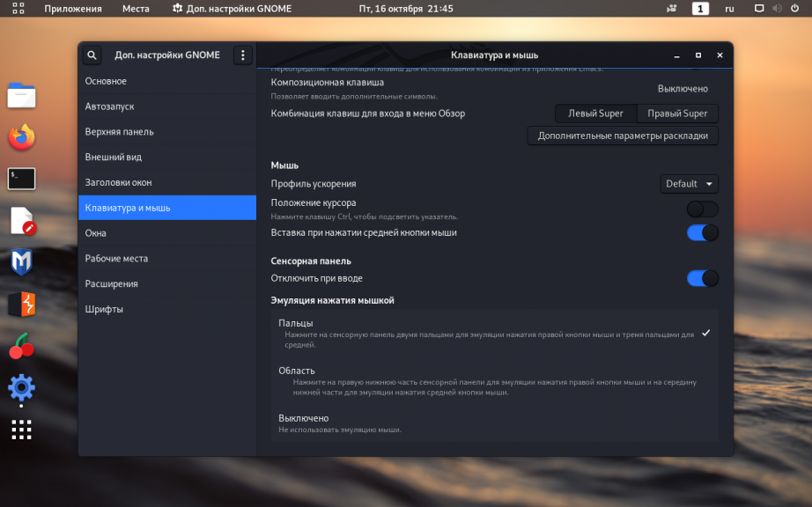The image size is (812, 507).
Task: Switch to Верхняя панель in the sidebar
Action: [x=167, y=132]
